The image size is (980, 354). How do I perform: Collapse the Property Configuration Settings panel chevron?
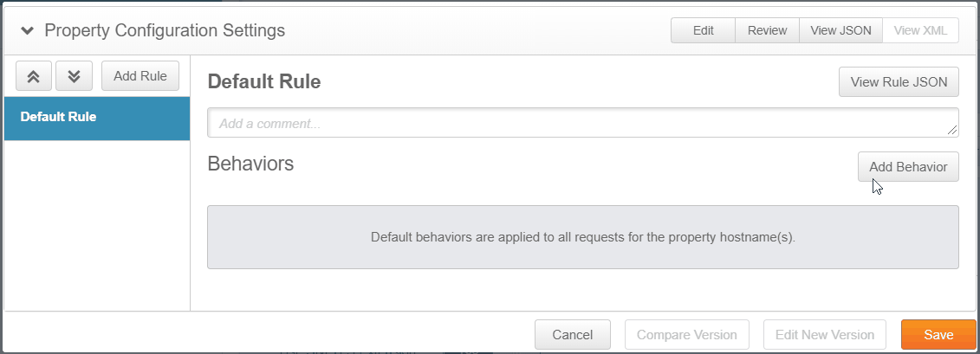click(x=28, y=31)
